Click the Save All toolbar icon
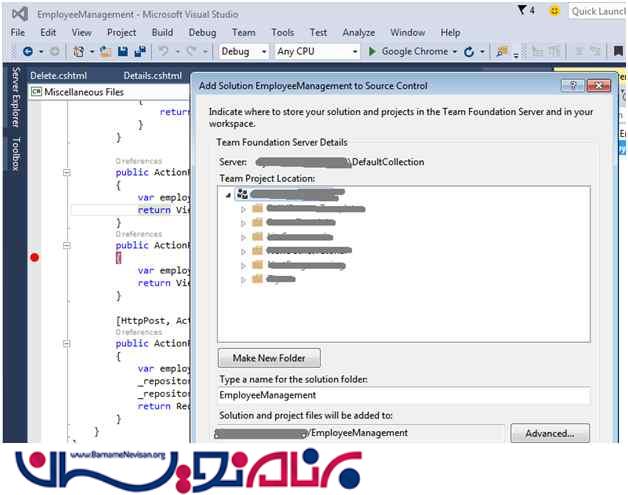 tap(140, 51)
